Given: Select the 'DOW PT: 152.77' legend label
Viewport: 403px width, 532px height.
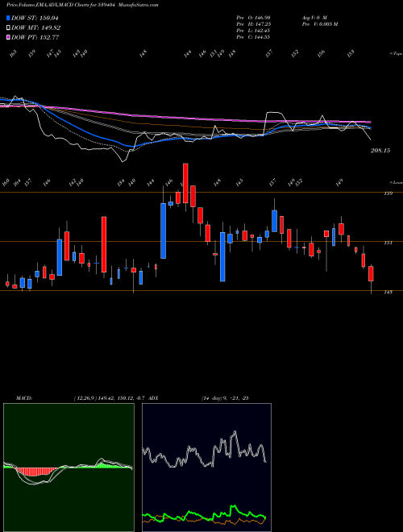Looking at the screenshot, I should [x=35, y=37].
